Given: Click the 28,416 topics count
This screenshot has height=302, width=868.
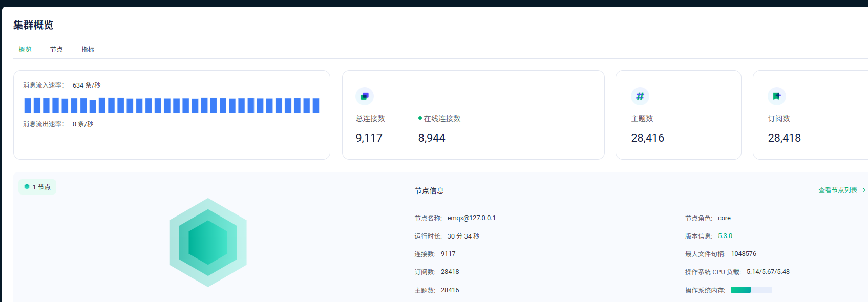Looking at the screenshot, I should pos(647,138).
